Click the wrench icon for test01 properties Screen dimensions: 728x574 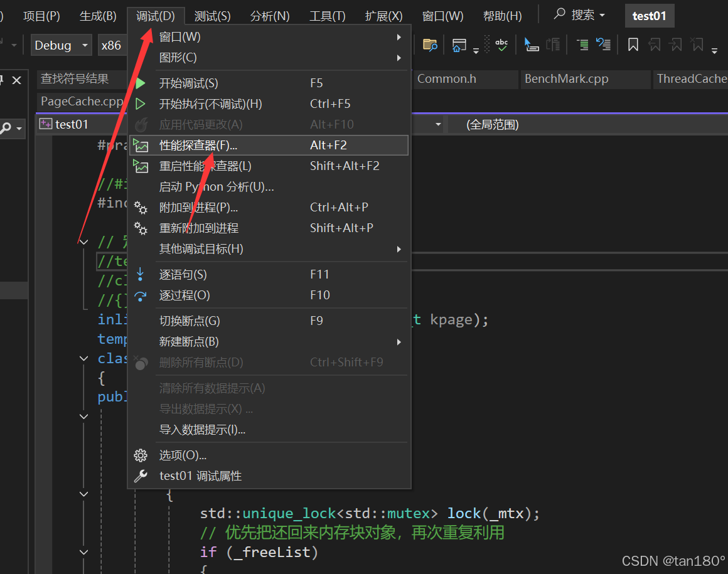pyautogui.click(x=141, y=476)
